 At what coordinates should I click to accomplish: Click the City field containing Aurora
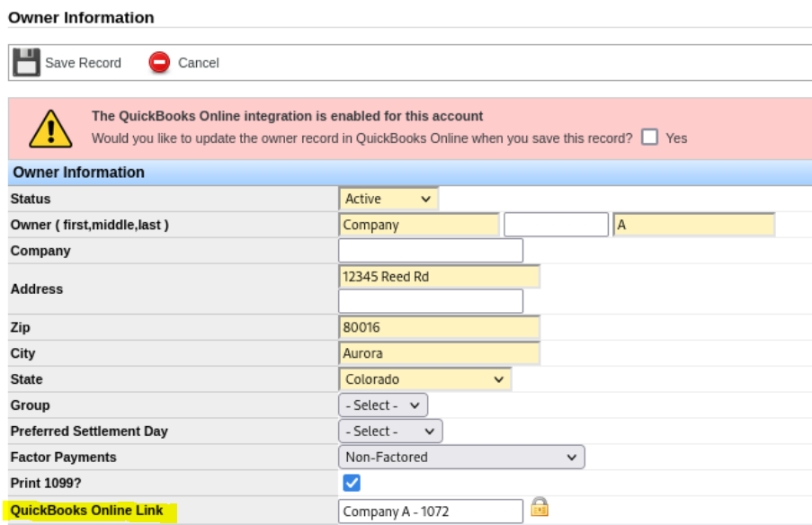[x=440, y=353]
